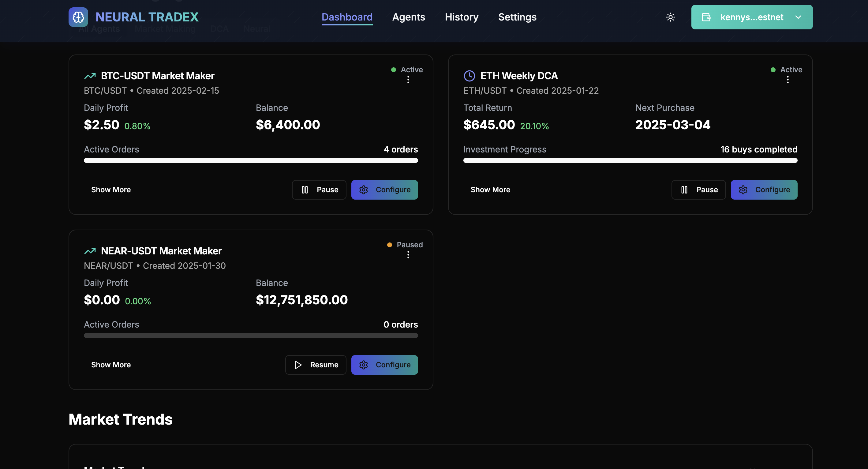The height and width of the screenshot is (469, 868).
Task: Open three-dot menu on BTC-USDT Market Maker card
Action: tap(408, 80)
